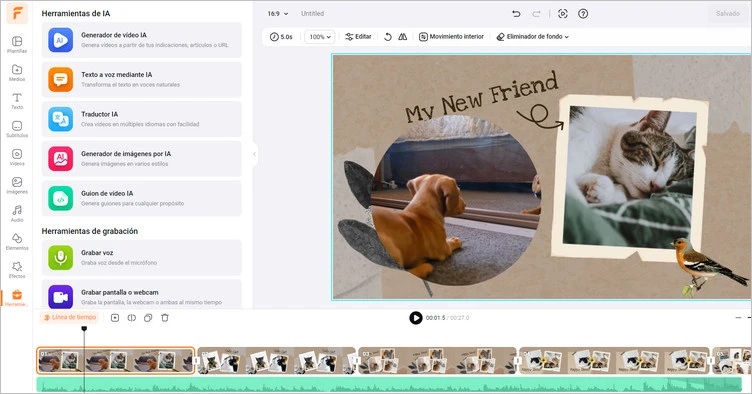The width and height of the screenshot is (752, 394).
Task: Launch Traductor IA tool
Action: (x=141, y=119)
